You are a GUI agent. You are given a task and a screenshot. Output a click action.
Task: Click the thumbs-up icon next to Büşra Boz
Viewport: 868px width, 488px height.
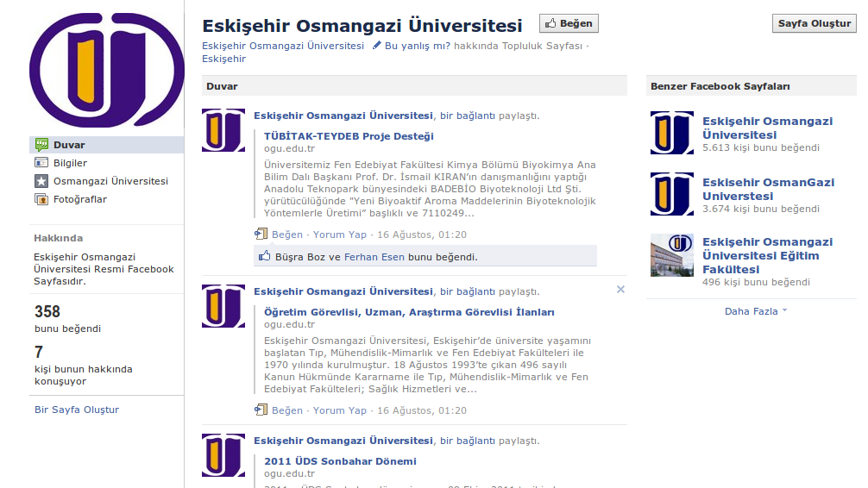(x=264, y=256)
